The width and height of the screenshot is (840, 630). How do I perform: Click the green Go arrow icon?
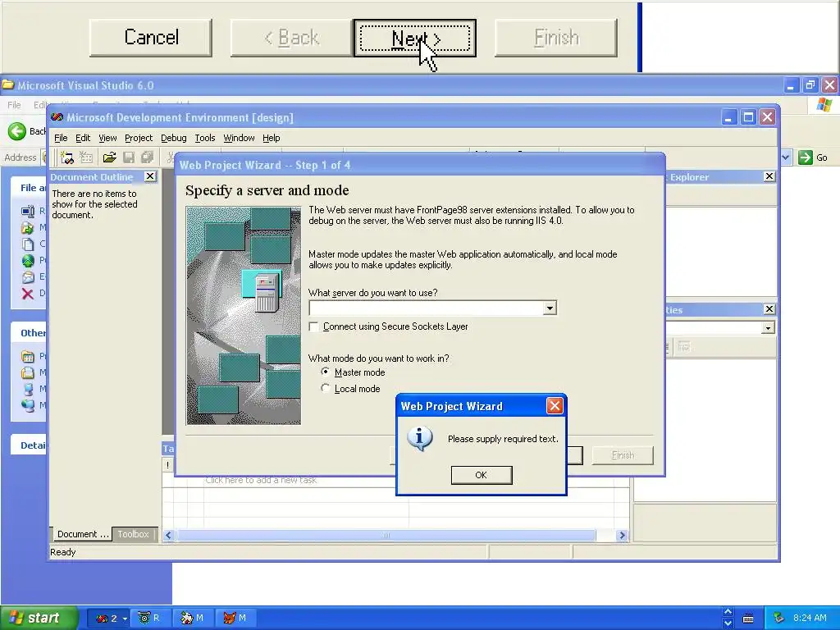(806, 157)
